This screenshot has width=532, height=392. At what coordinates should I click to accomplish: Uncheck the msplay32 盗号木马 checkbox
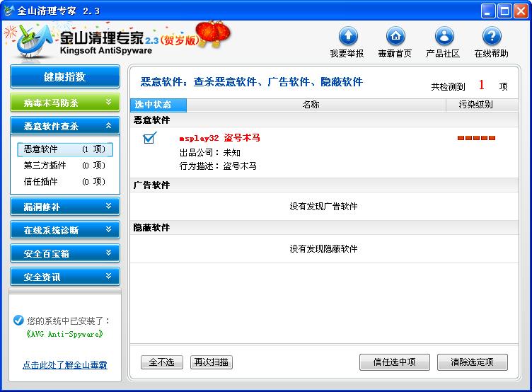click(x=149, y=138)
